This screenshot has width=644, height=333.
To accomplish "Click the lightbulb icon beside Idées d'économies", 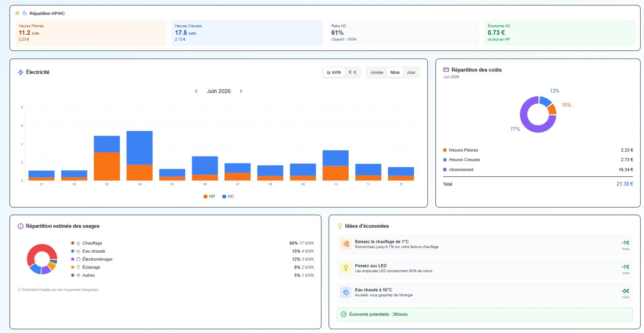I will coord(340,226).
